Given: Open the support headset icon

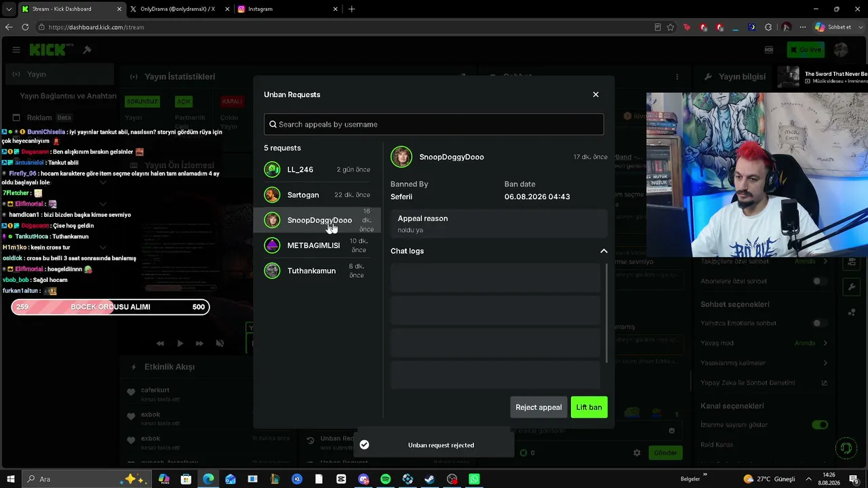Looking at the screenshot, I should (x=846, y=448).
